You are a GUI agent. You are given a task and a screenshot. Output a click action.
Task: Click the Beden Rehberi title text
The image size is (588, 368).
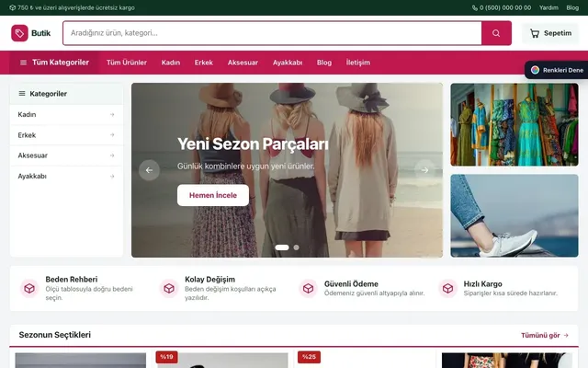pyautogui.click(x=72, y=280)
